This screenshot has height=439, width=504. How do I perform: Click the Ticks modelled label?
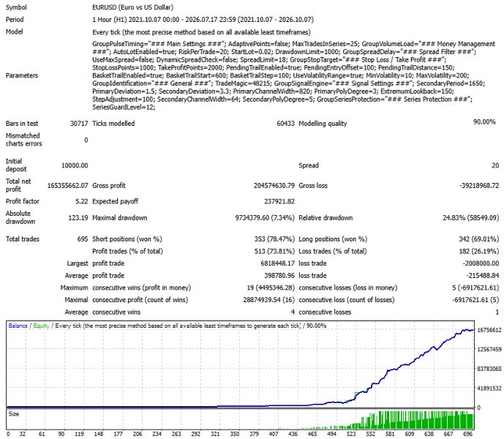click(x=113, y=123)
